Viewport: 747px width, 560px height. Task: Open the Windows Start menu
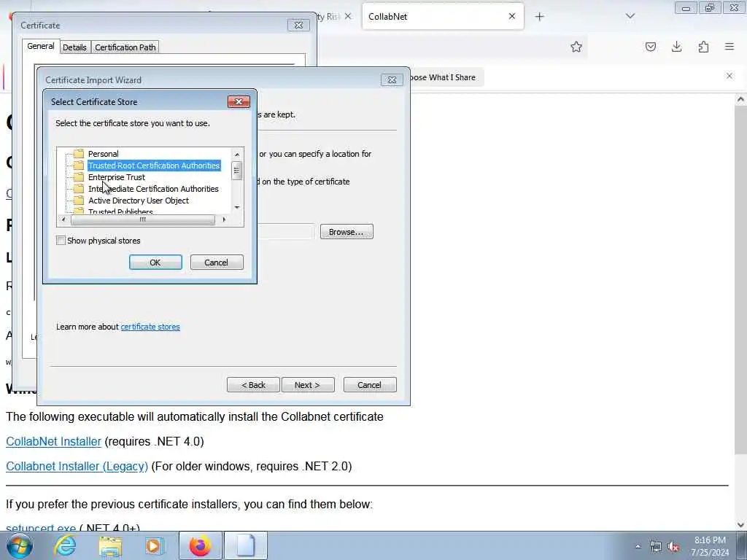(20, 545)
